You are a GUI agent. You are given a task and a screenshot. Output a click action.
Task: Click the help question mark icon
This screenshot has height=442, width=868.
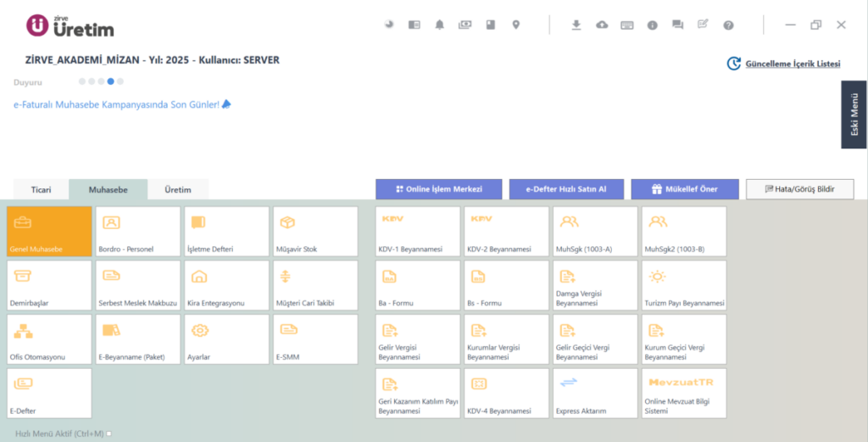pyautogui.click(x=728, y=25)
